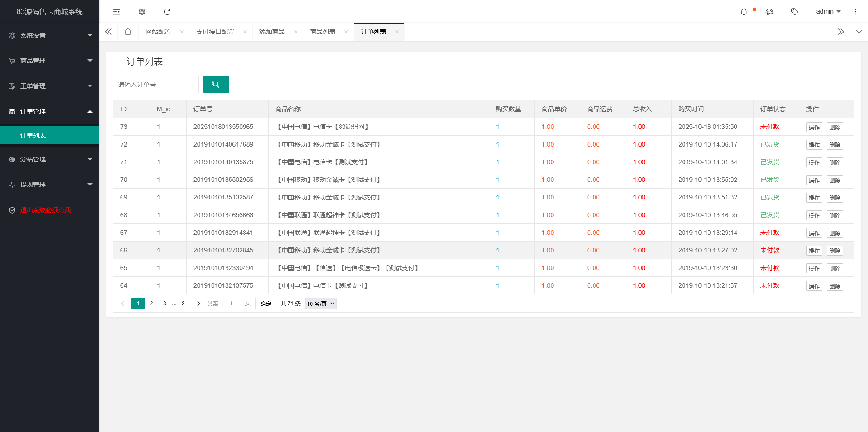
Task: Switch to the 商品列表 tab
Action: tap(323, 32)
